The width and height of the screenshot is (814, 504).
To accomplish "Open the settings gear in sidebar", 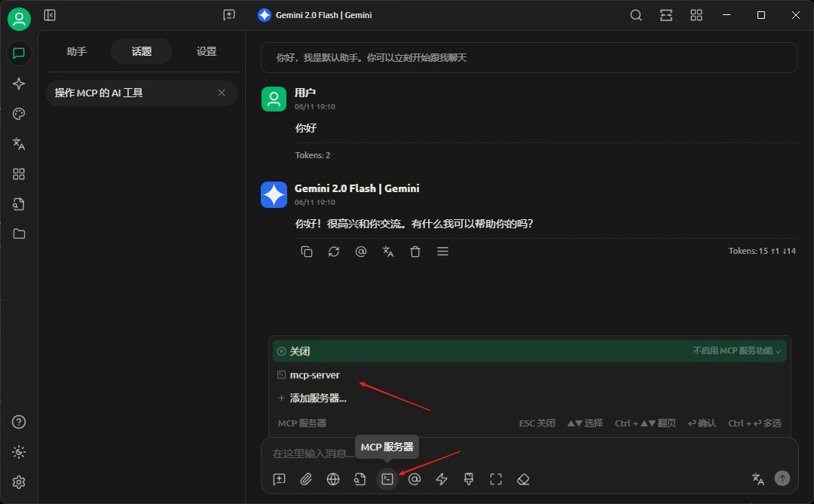I will [19, 482].
